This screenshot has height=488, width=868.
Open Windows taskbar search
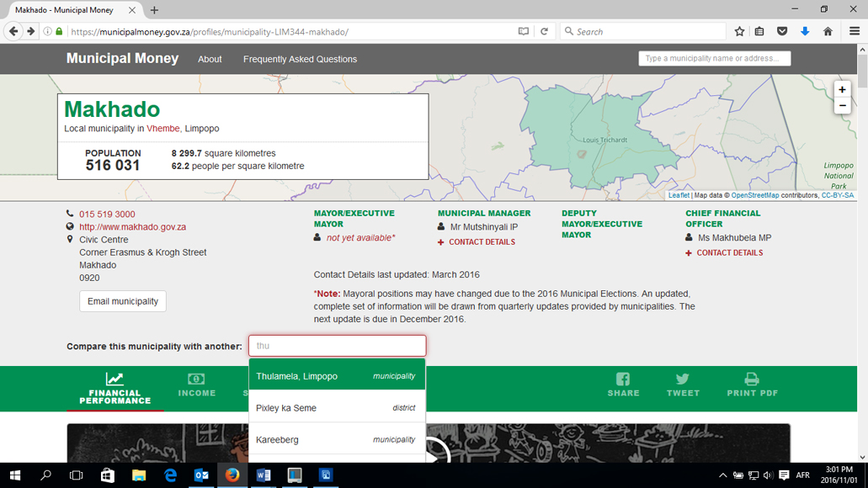point(46,475)
